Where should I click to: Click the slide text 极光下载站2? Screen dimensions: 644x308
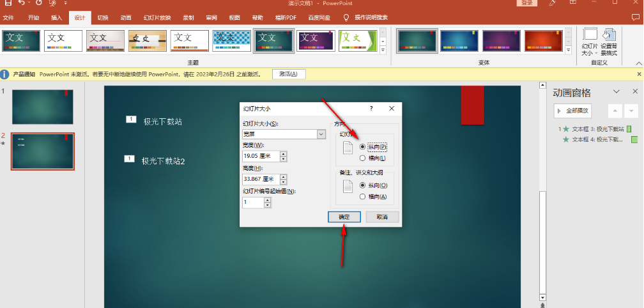point(163,162)
